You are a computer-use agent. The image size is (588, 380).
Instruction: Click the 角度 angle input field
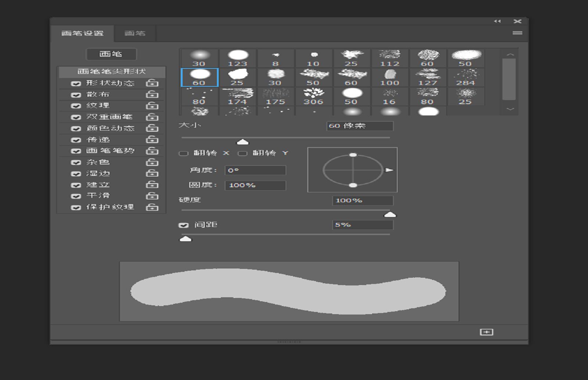click(x=255, y=170)
